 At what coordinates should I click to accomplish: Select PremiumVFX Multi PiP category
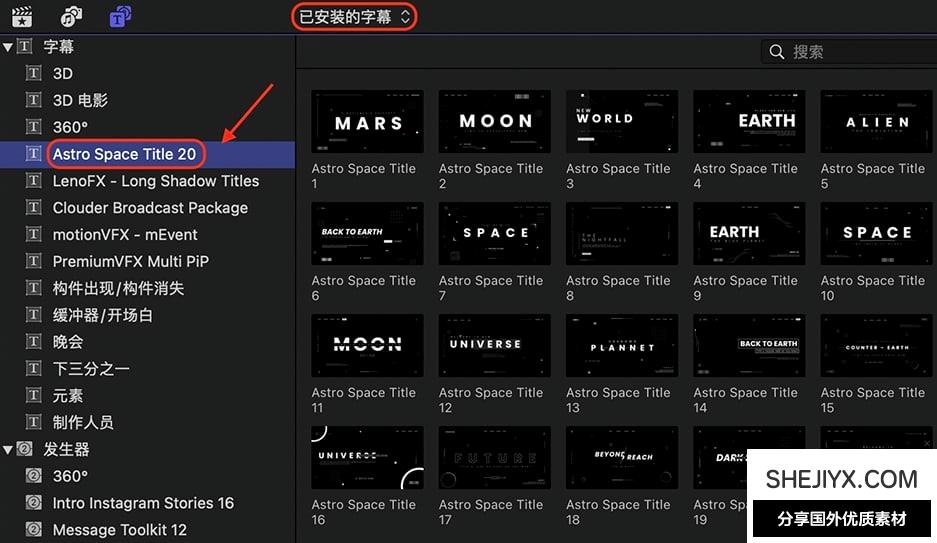tap(130, 262)
